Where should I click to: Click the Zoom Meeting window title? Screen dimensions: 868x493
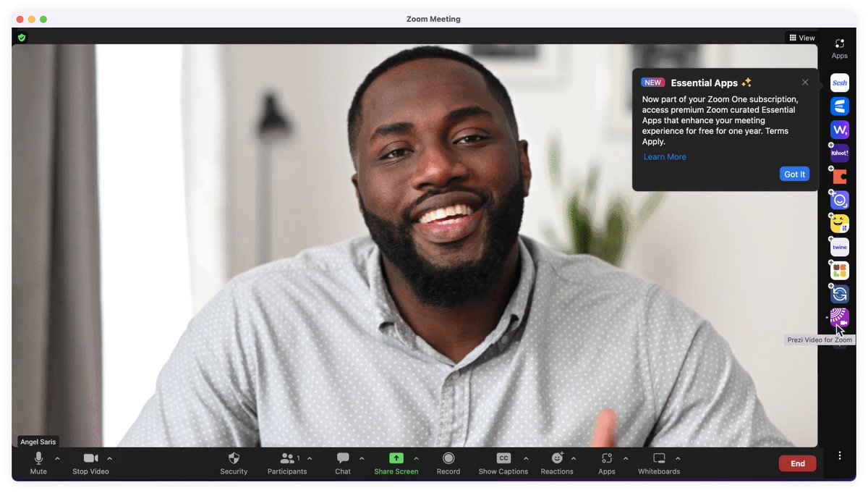(433, 20)
